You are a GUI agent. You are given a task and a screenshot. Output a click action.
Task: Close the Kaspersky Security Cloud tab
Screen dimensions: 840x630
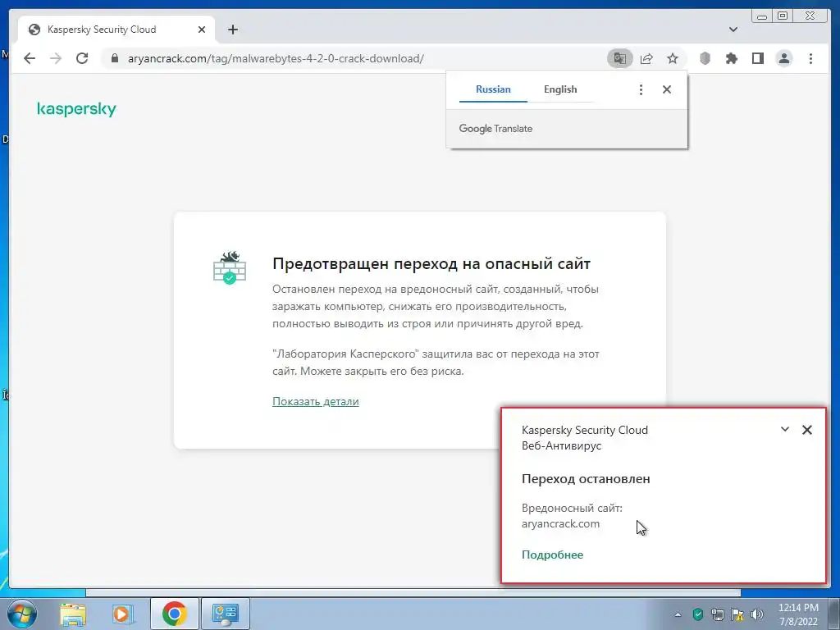tap(202, 30)
